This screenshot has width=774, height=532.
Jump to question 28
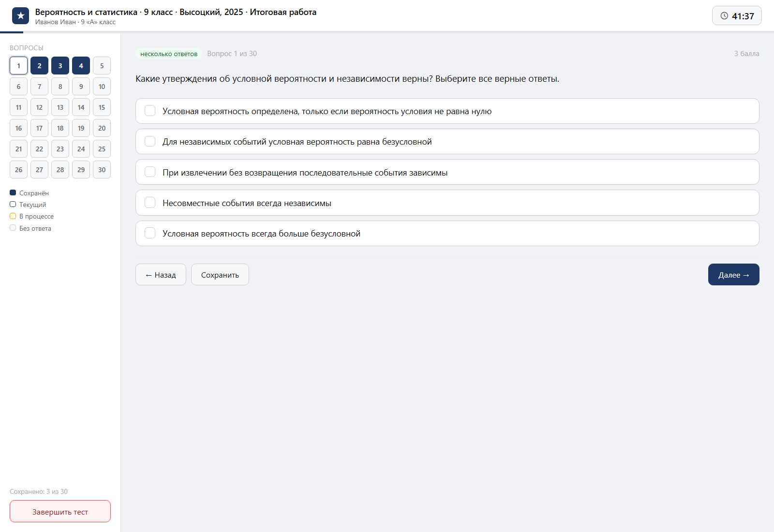click(60, 170)
